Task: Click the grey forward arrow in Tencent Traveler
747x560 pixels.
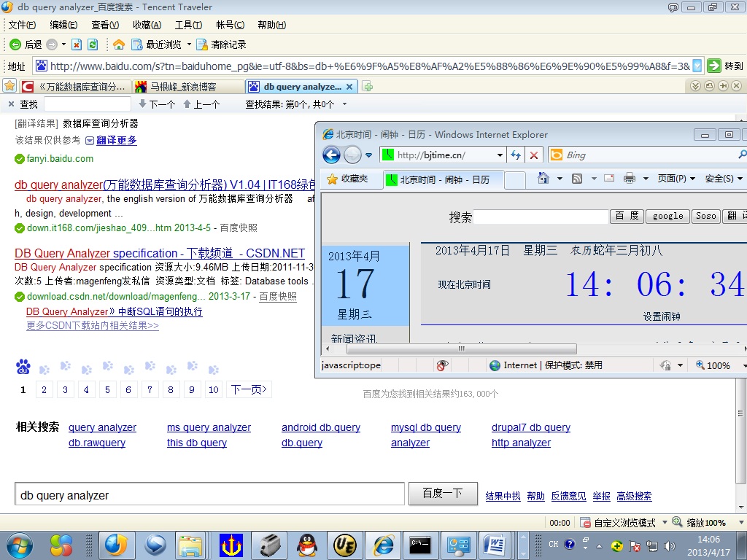Action: (52, 44)
